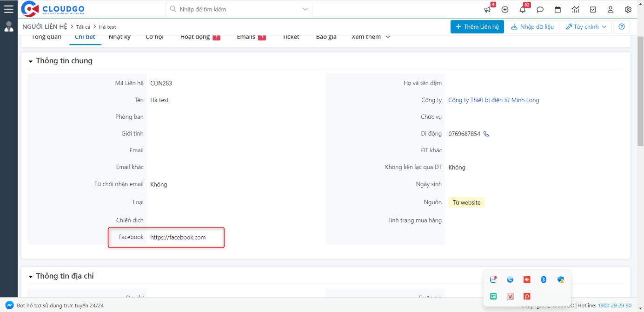Open the calendar icon in the top bar

(x=558, y=9)
